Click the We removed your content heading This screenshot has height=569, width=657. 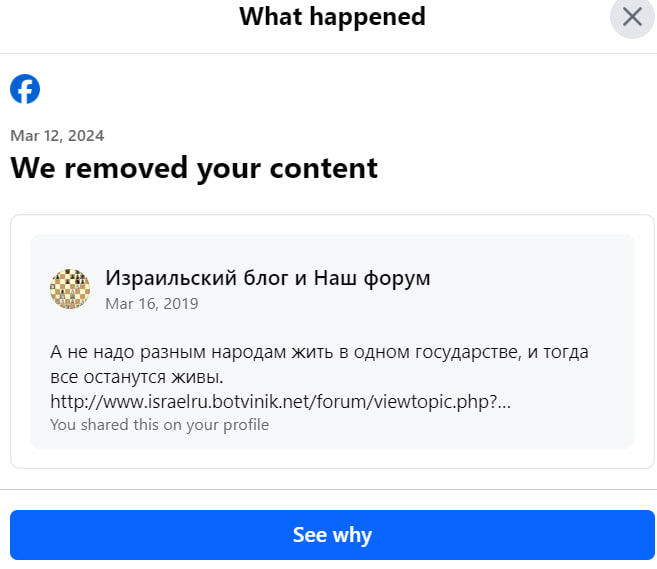tap(194, 168)
